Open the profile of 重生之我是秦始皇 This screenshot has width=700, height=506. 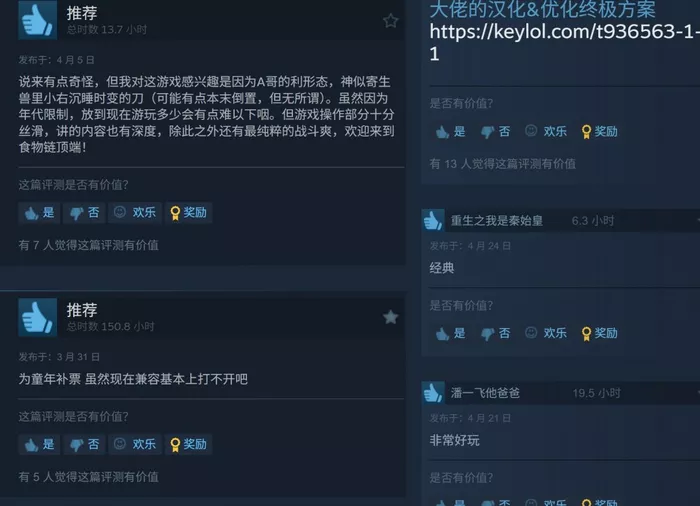coord(496,221)
